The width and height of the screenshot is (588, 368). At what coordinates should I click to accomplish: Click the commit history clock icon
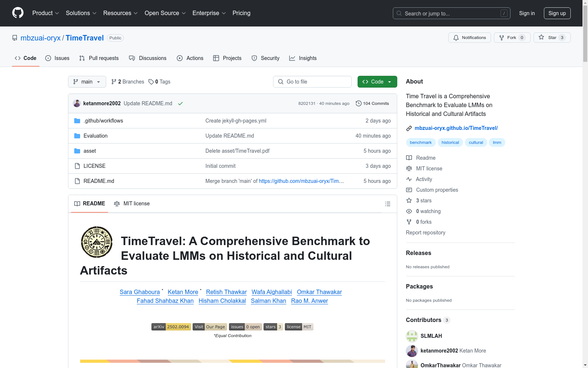359,103
